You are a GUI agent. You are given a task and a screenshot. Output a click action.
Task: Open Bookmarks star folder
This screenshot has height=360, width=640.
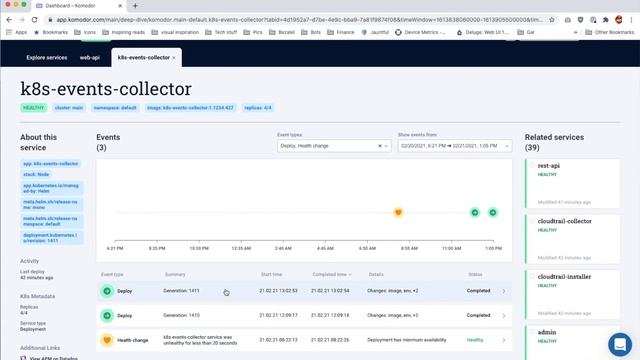pos(51,32)
